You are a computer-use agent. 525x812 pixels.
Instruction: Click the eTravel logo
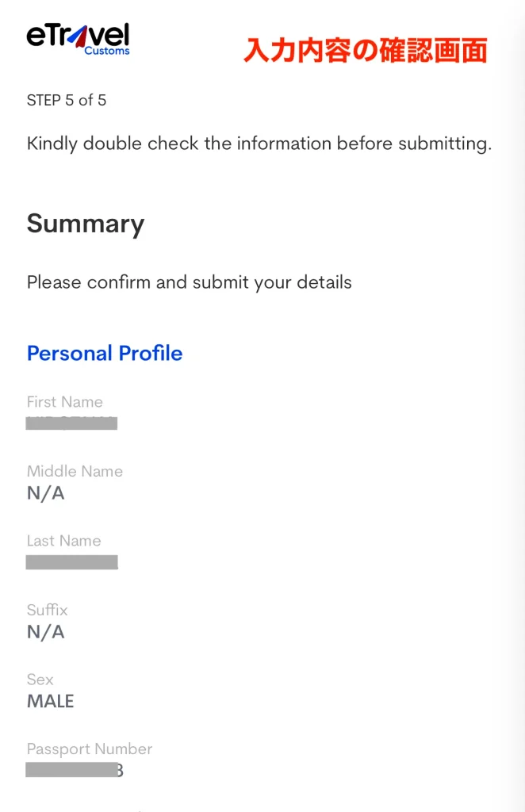click(77, 36)
